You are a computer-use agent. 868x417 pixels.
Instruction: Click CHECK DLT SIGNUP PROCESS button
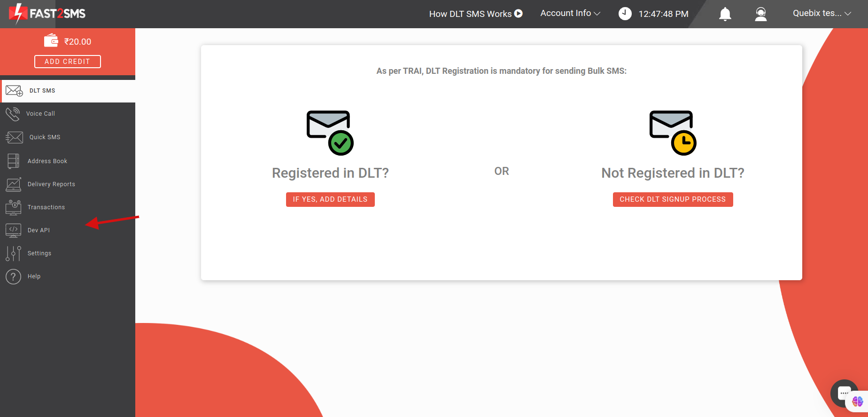pyautogui.click(x=673, y=199)
